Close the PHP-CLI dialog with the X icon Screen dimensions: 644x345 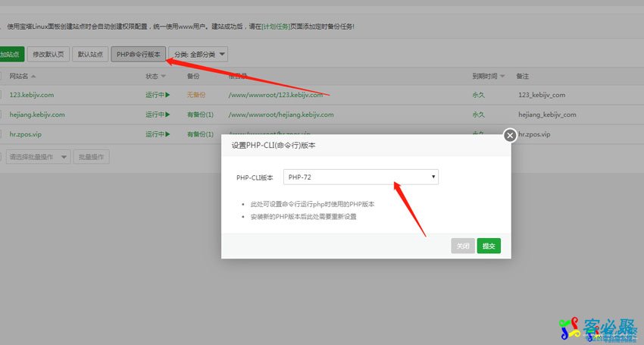(510, 135)
